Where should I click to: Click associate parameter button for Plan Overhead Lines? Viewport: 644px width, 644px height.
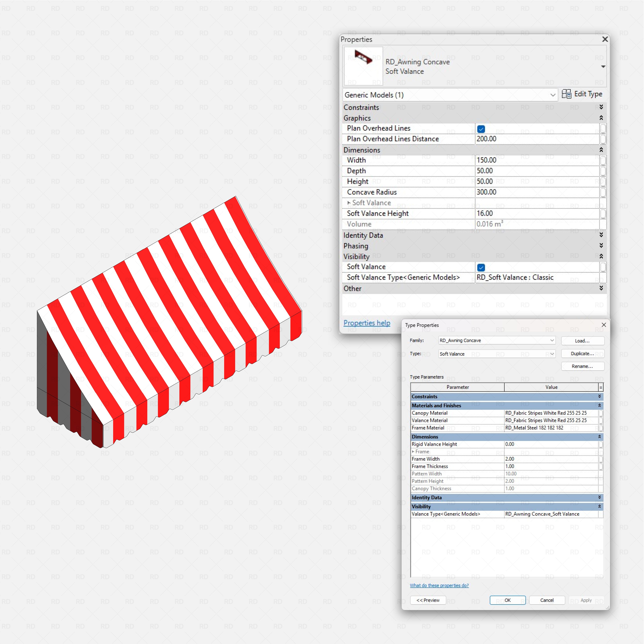(x=603, y=128)
